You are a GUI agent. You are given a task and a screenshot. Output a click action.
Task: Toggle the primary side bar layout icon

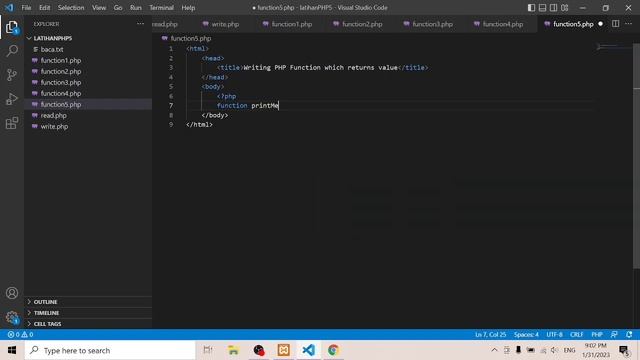tap(531, 8)
